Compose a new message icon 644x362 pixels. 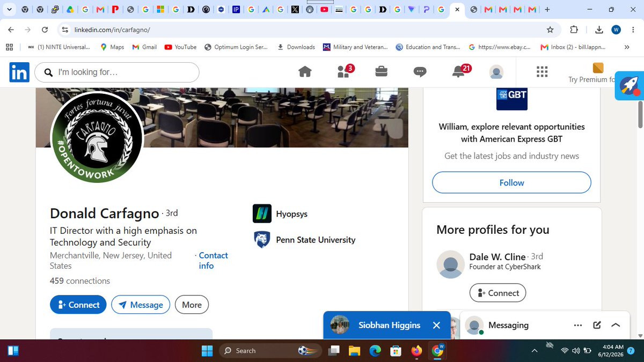(597, 325)
